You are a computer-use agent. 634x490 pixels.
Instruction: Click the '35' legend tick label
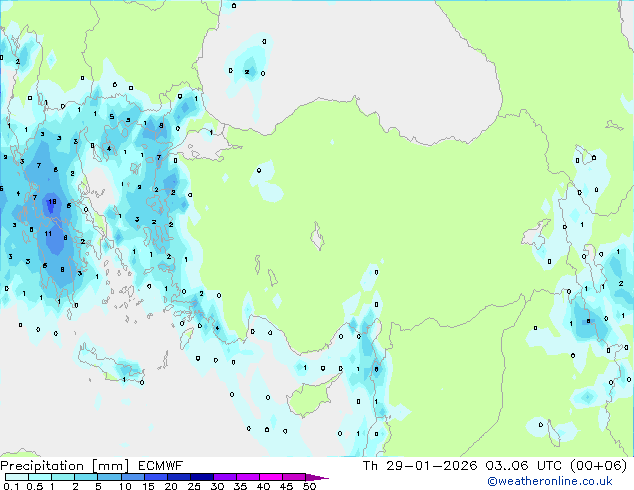coord(240,486)
